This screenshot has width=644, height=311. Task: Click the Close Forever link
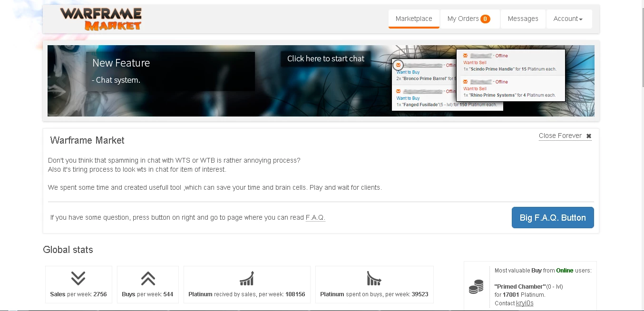560,136
